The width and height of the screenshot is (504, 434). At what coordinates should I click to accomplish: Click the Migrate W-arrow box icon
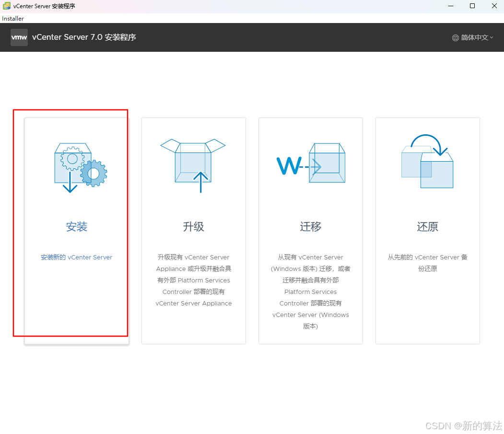[310, 163]
